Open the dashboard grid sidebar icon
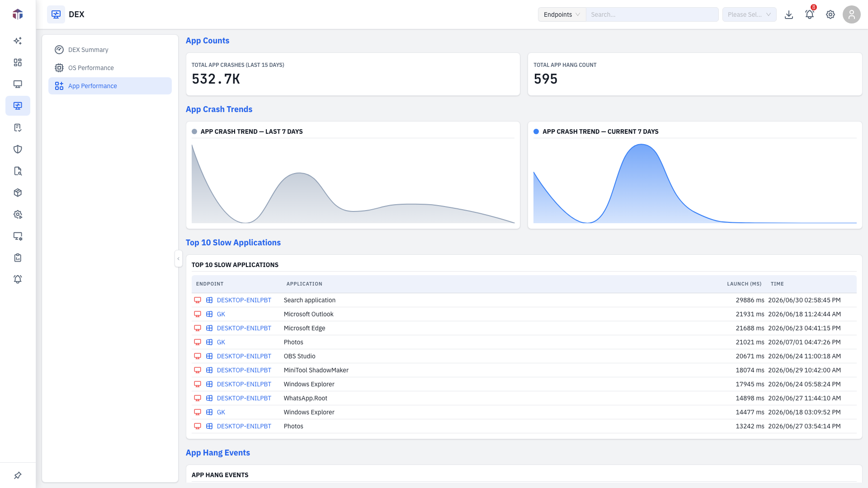This screenshot has width=868, height=488. (x=18, y=62)
